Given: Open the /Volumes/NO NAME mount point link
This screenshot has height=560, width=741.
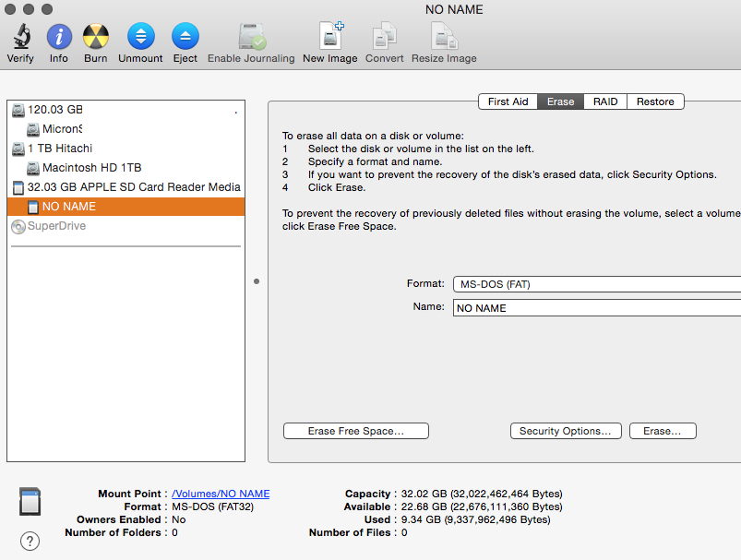Looking at the screenshot, I should click(x=221, y=494).
